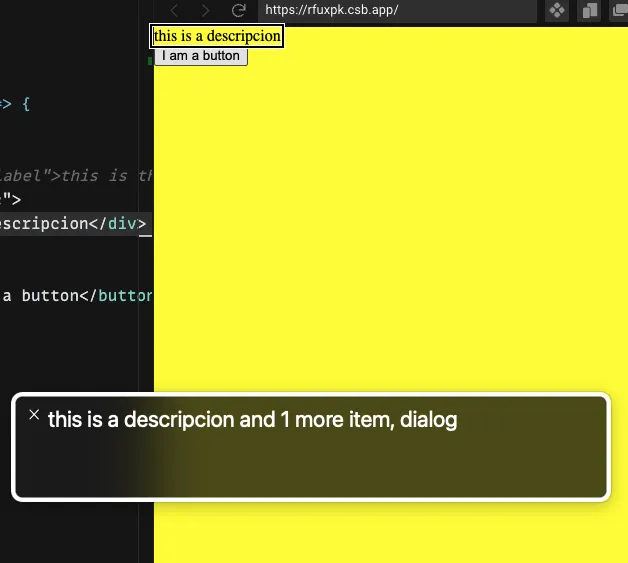Click the browser preview back arrow

tap(174, 10)
